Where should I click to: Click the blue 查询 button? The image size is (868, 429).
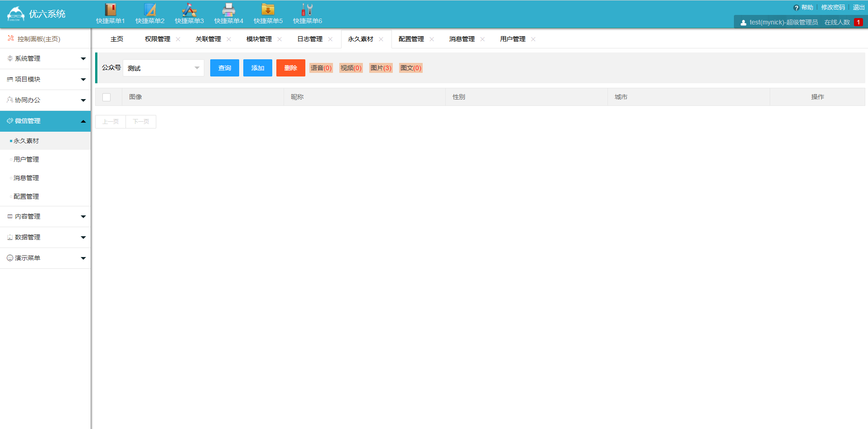tap(225, 68)
